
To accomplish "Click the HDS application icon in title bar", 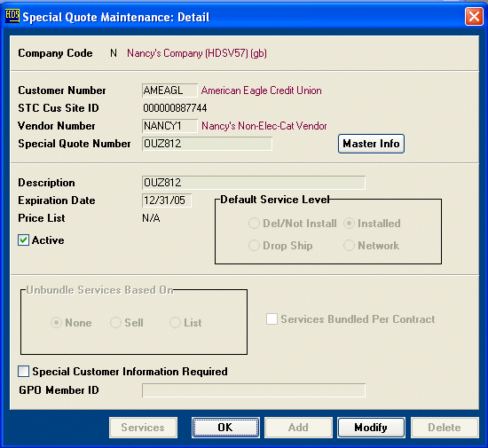I will click(12, 16).
